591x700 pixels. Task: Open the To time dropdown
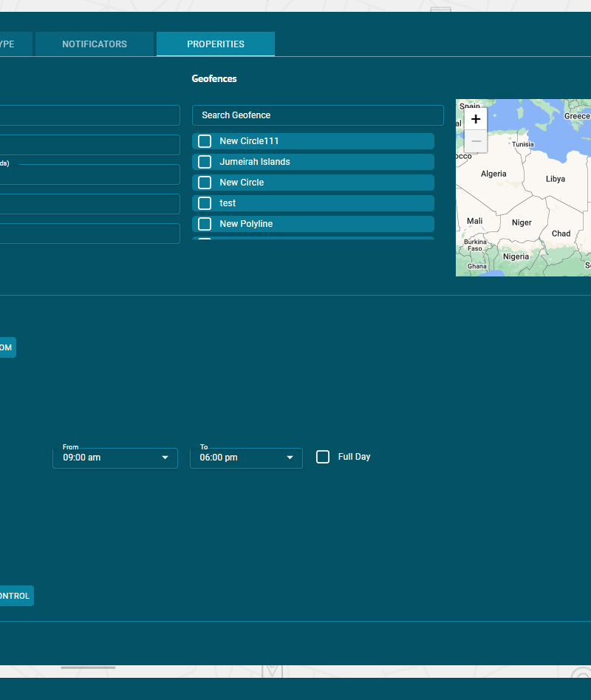point(246,458)
